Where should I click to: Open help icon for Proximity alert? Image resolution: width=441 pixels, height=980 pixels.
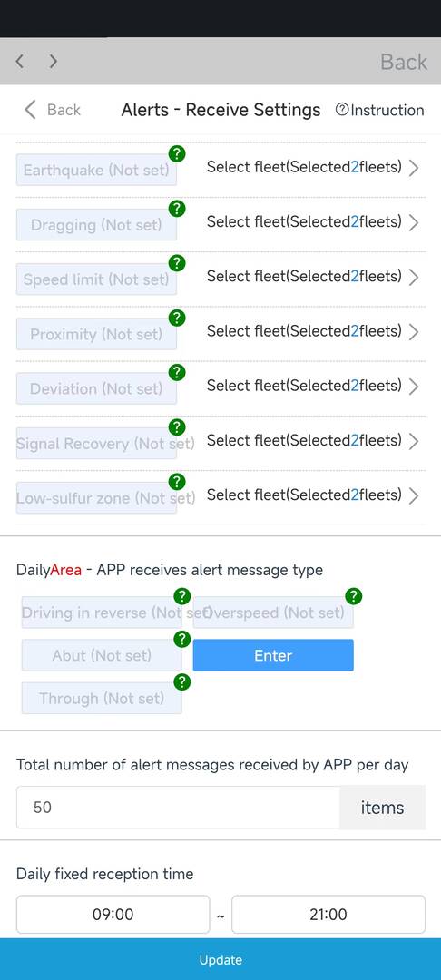[x=177, y=318]
